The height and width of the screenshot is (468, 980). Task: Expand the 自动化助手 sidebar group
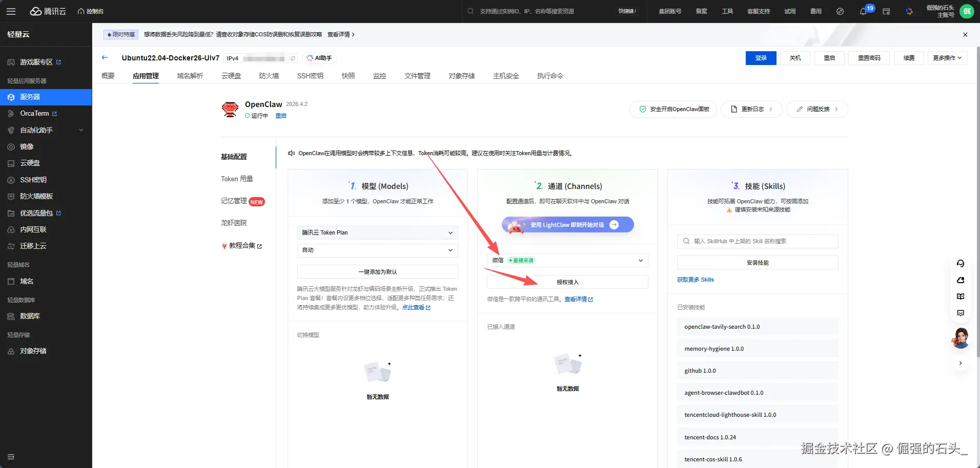coord(46,130)
